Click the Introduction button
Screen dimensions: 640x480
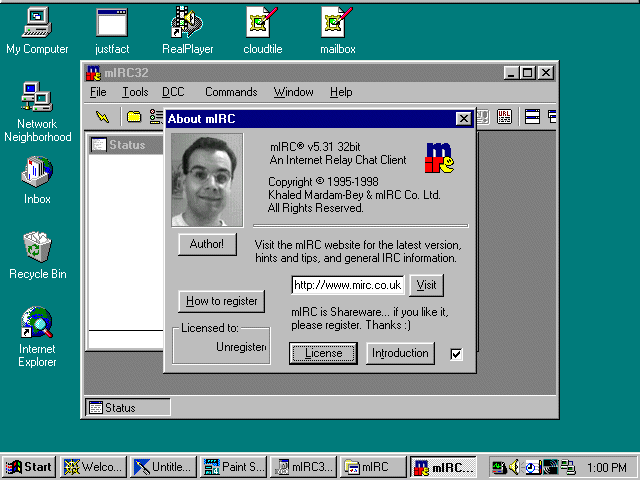tap(400, 353)
